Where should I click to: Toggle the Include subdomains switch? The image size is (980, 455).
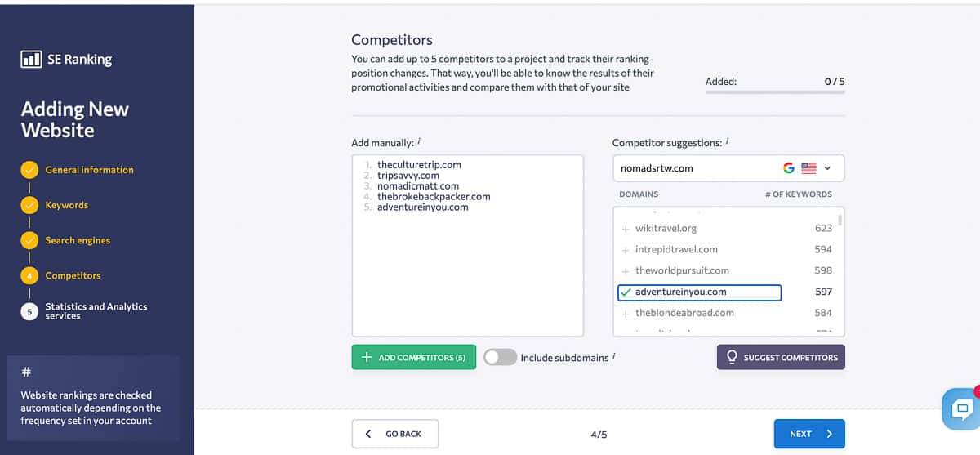tap(500, 357)
